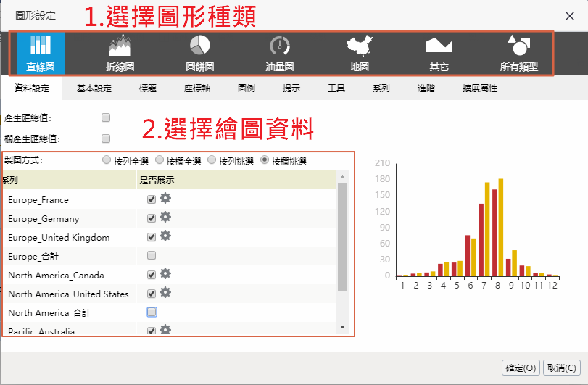Enable the 產生匯總值 checkbox
Image resolution: width=588 pixels, height=385 pixels.
pos(106,117)
